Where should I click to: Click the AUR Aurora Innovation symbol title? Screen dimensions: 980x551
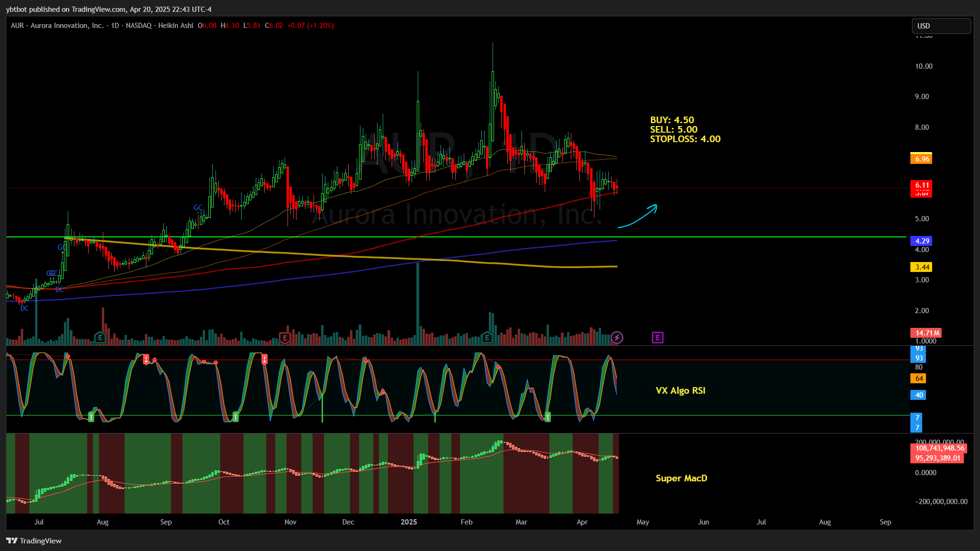[57, 26]
